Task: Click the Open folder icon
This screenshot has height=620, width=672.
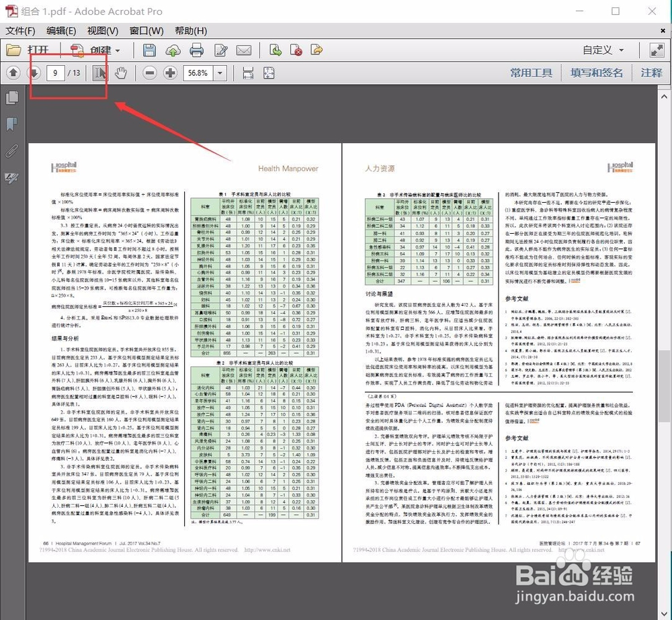Action: click(13, 50)
